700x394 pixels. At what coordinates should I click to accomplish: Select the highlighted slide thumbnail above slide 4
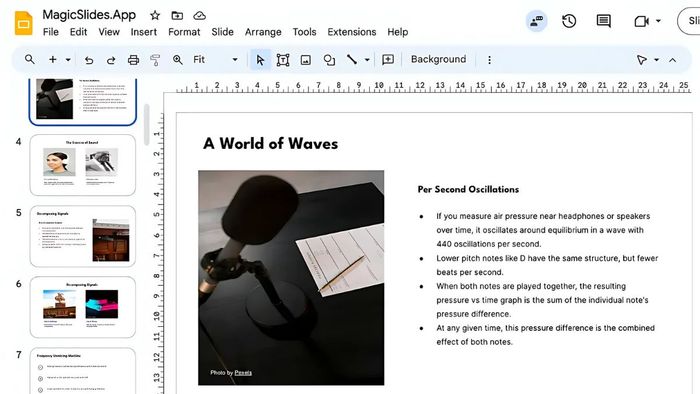(83, 101)
